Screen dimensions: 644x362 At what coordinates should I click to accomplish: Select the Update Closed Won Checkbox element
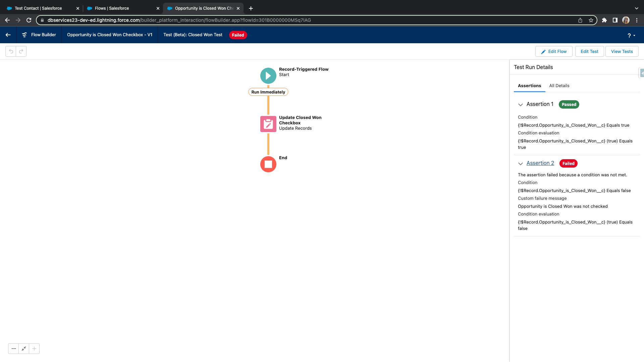click(x=268, y=124)
